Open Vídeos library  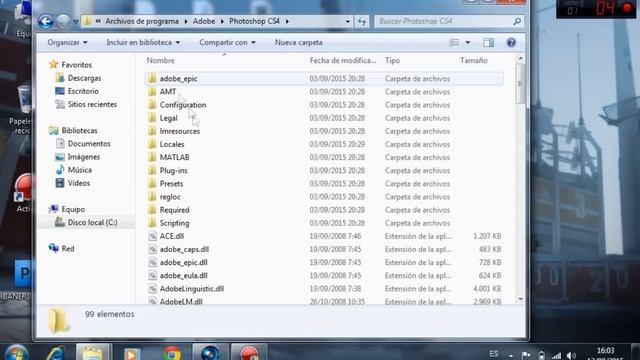click(78, 183)
